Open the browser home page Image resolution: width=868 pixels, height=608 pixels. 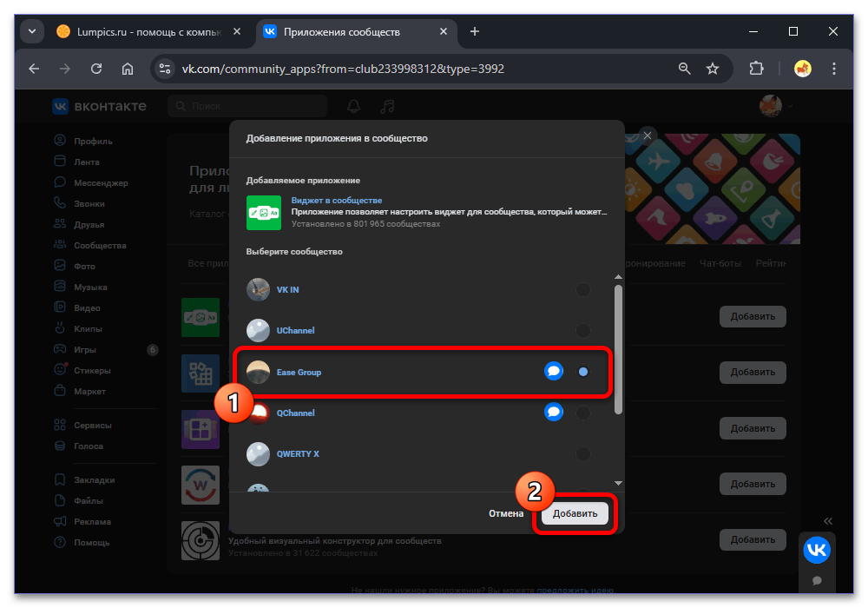(x=128, y=69)
